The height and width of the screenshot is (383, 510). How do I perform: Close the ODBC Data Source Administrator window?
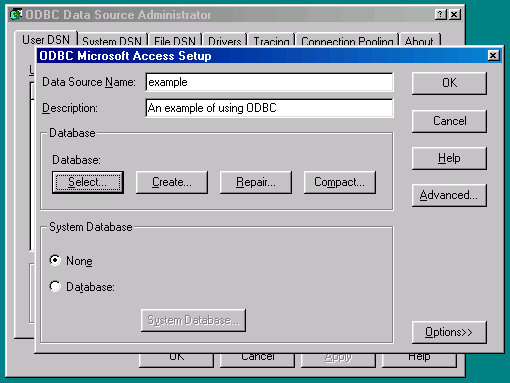point(454,14)
